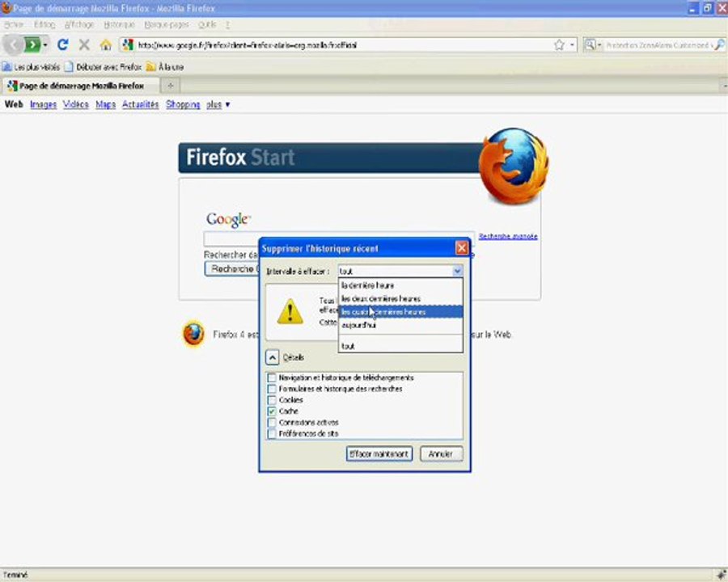Follow the Maps link
Image resolution: width=728 pixels, height=582 pixels.
[105, 104]
